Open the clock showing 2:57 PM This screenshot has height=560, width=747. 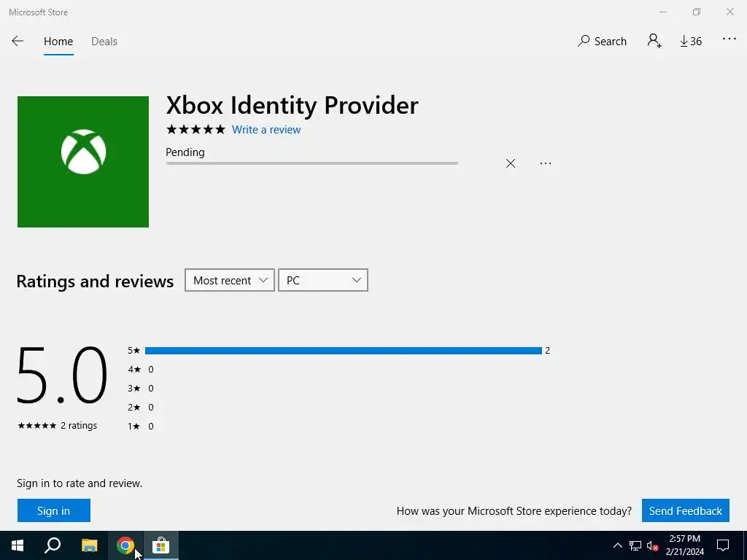684,545
